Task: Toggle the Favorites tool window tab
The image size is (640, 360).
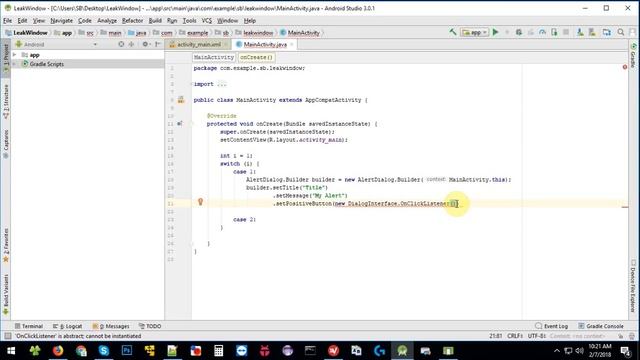Action: tap(6, 245)
